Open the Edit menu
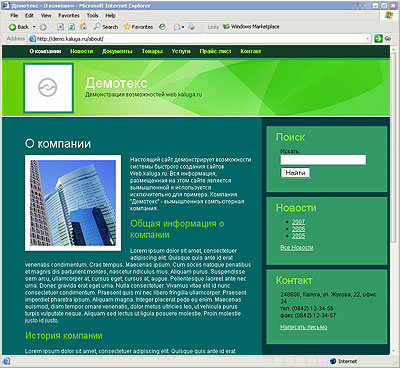400x368 pixels. [x=29, y=15]
